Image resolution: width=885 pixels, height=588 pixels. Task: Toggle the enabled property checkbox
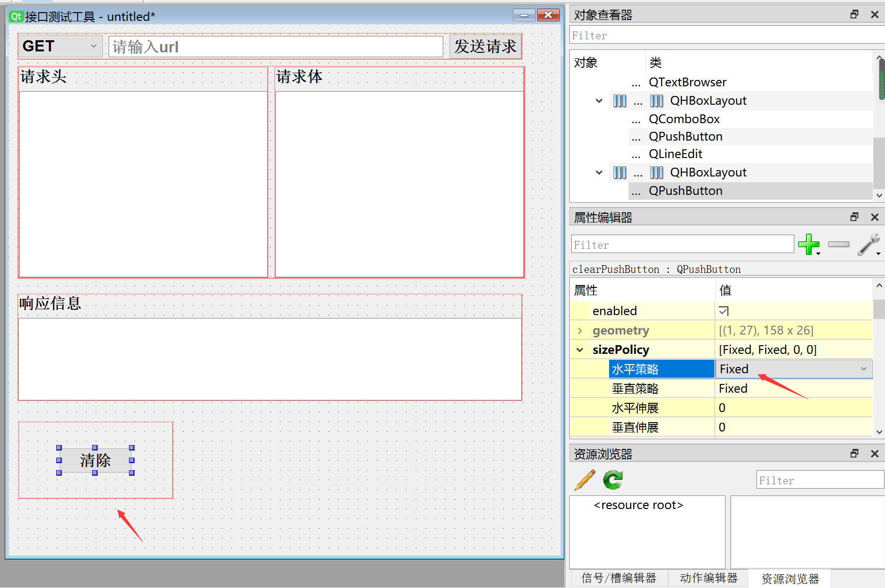point(724,311)
